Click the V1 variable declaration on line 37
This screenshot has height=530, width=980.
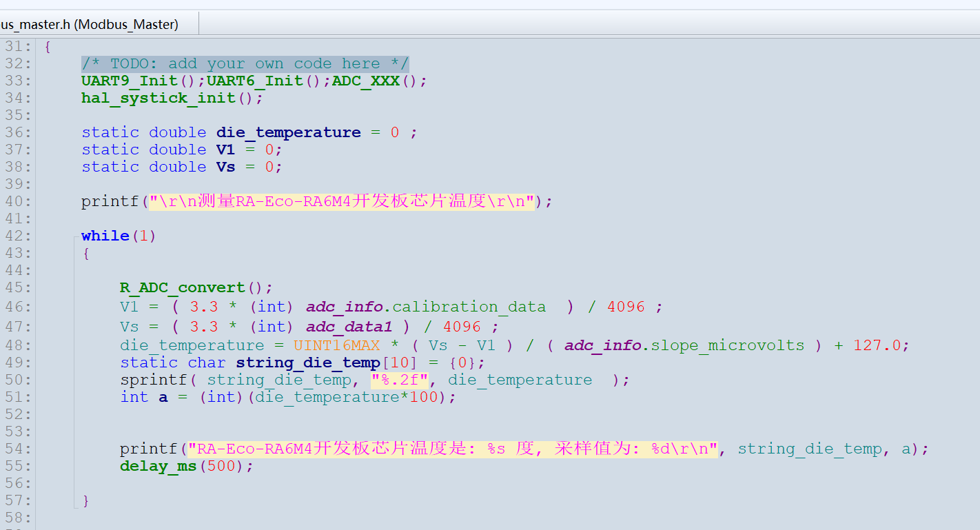225,150
